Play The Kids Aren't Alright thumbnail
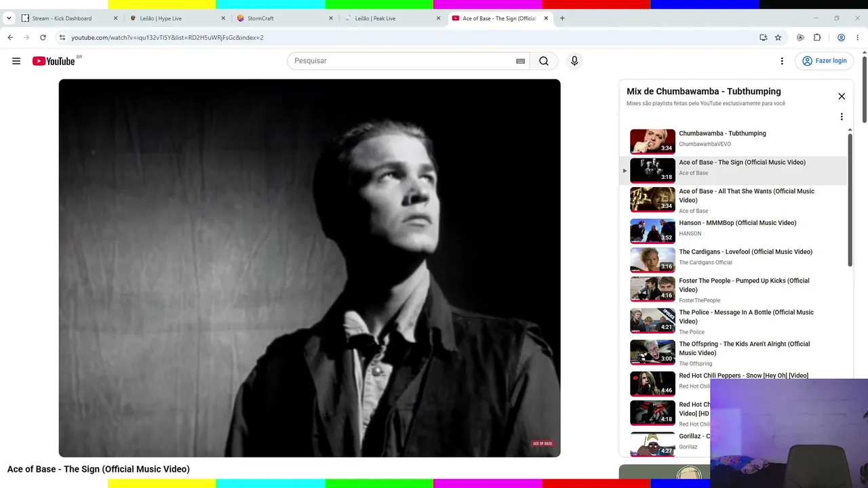 [652, 352]
